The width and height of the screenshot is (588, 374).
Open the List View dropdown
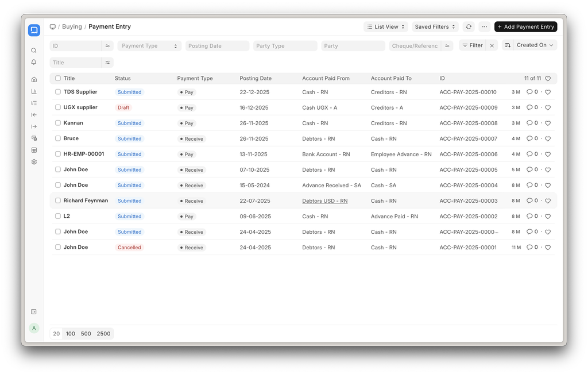[386, 27]
